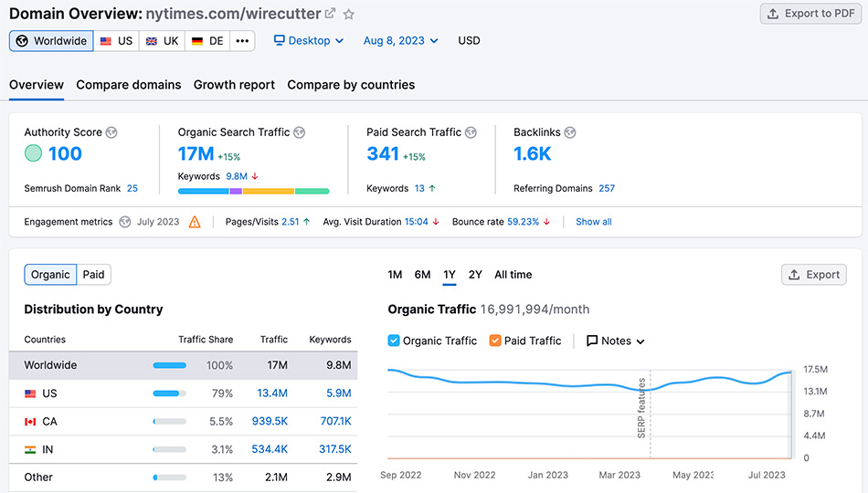Click the Export to PDF button
868x493 pixels.
click(810, 14)
